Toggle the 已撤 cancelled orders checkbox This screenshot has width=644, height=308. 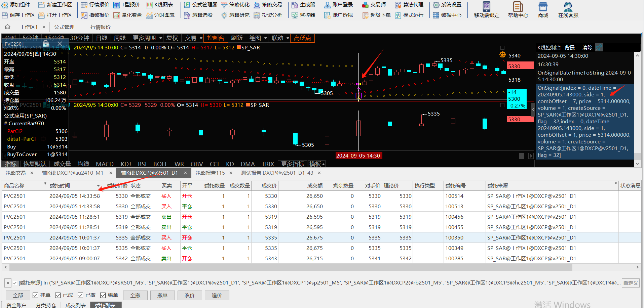(80, 295)
